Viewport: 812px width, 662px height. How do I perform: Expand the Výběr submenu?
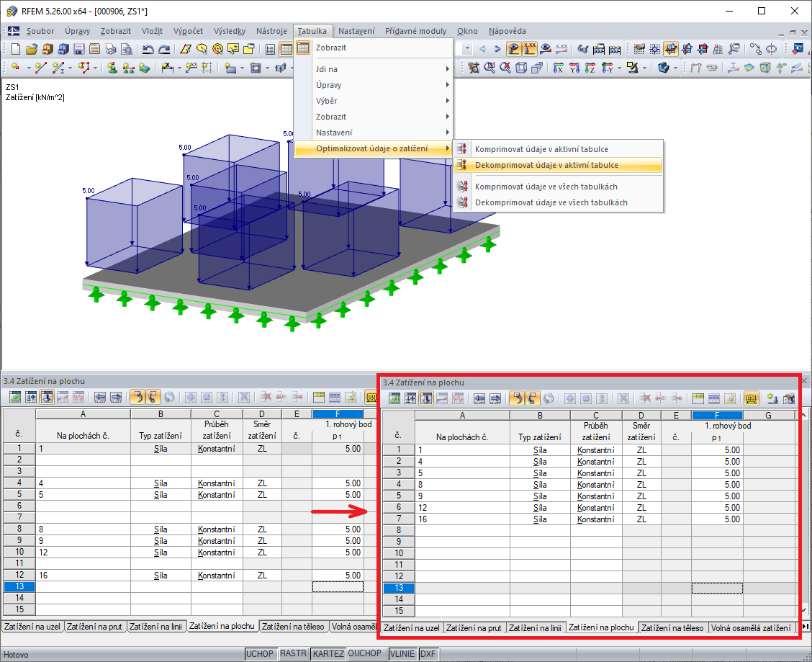click(x=374, y=101)
